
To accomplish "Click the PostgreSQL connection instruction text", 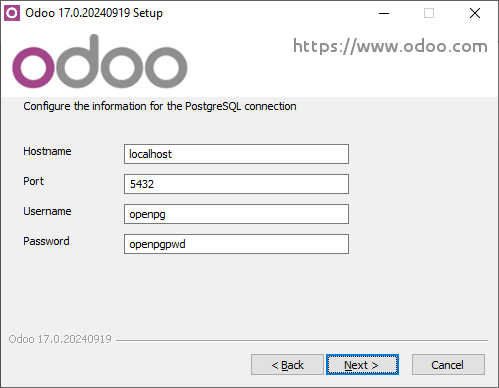I will click(160, 107).
